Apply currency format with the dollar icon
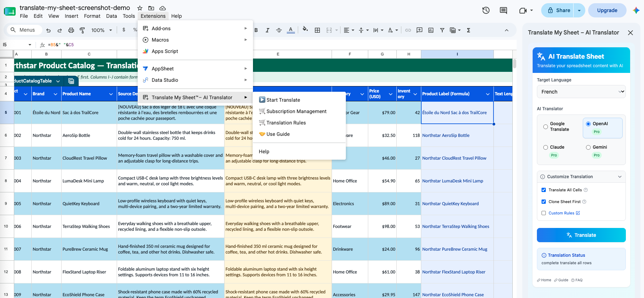Screen dimensions: 644x298 point(124,30)
